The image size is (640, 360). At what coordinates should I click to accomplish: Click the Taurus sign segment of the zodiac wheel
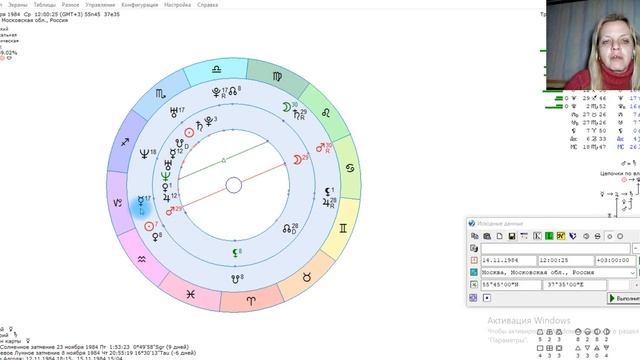pos(307,278)
